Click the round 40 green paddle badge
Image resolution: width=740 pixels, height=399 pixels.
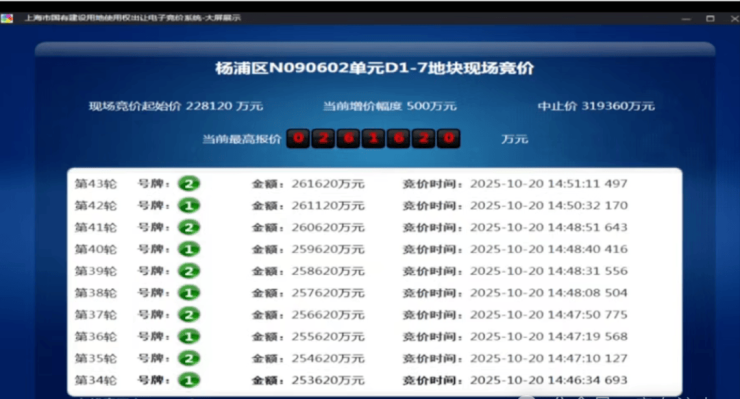[x=189, y=249]
